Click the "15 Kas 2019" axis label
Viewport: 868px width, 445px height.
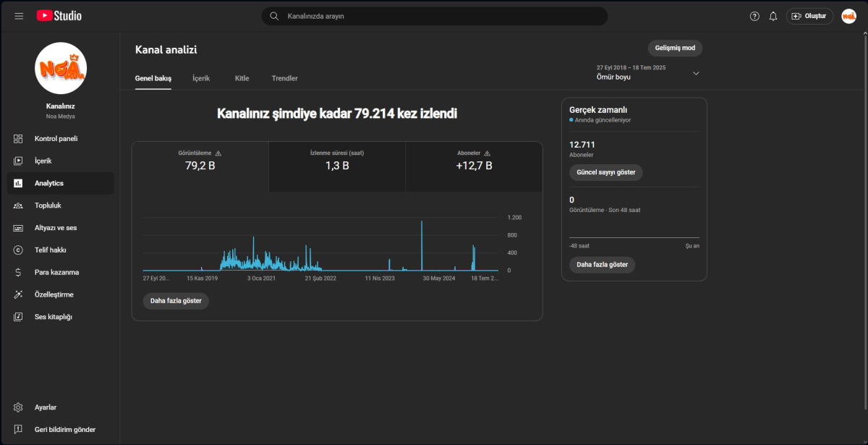click(x=202, y=278)
